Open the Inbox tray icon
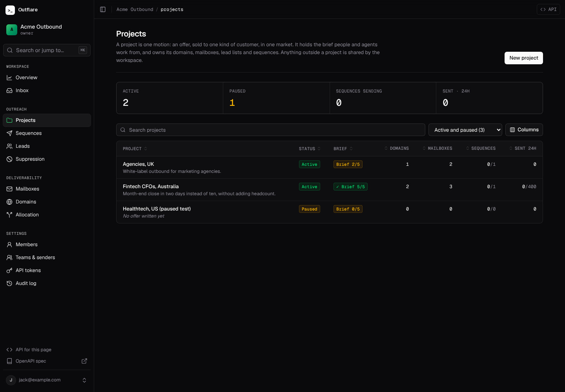The width and height of the screenshot is (565, 392). point(9,91)
